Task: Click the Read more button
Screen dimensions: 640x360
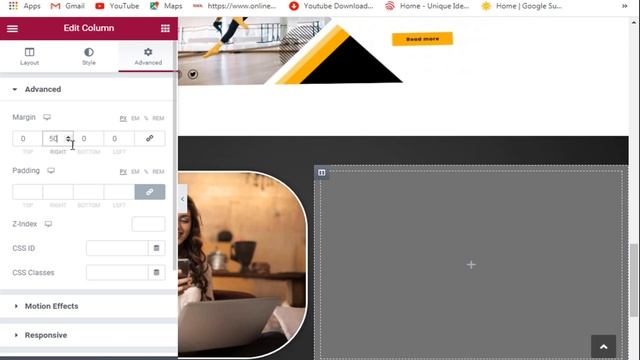Action: coord(422,39)
